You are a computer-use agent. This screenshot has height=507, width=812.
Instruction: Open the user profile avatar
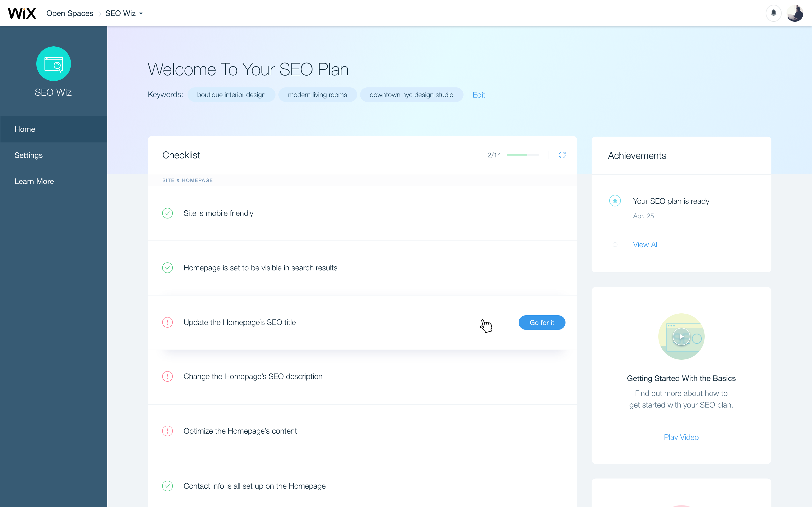(795, 14)
